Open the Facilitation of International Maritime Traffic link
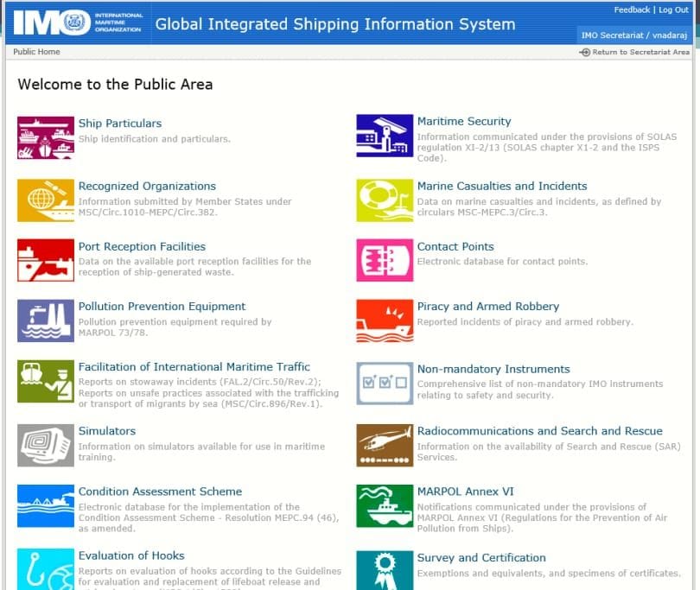The width and height of the screenshot is (700, 590). 194,367
